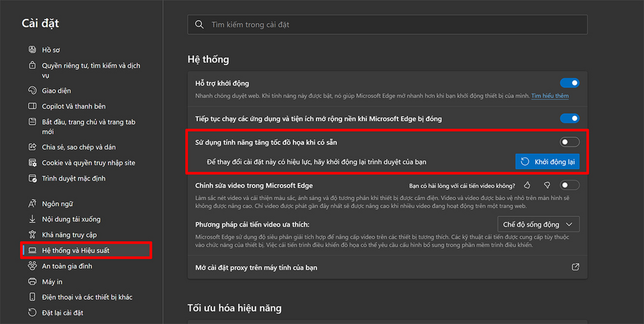This screenshot has height=324, width=644.
Task: Enable Sử dụng tính năng tăng tốc đồ họa
Action: pyautogui.click(x=570, y=142)
